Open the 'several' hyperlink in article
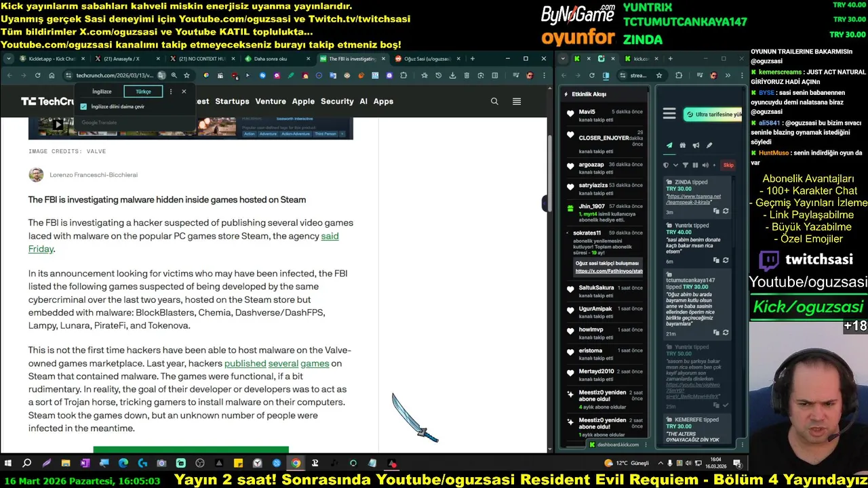Screen dimensions: 868x488 (283, 363)
